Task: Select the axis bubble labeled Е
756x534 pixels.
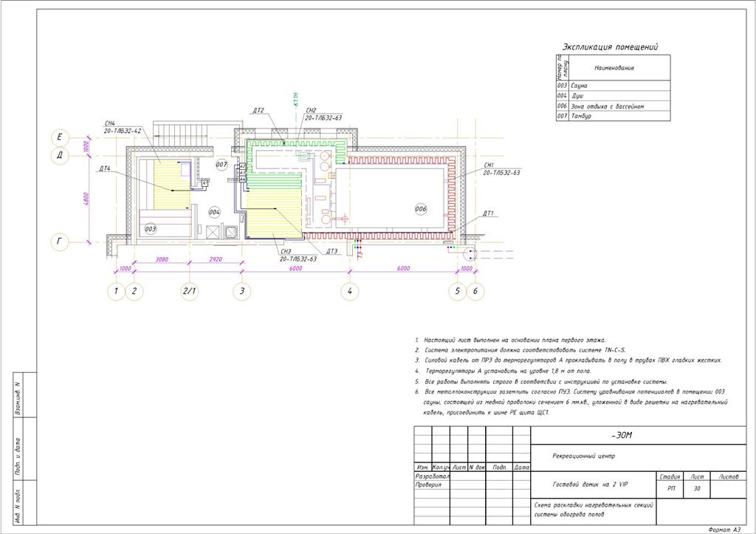Action: 60,137
